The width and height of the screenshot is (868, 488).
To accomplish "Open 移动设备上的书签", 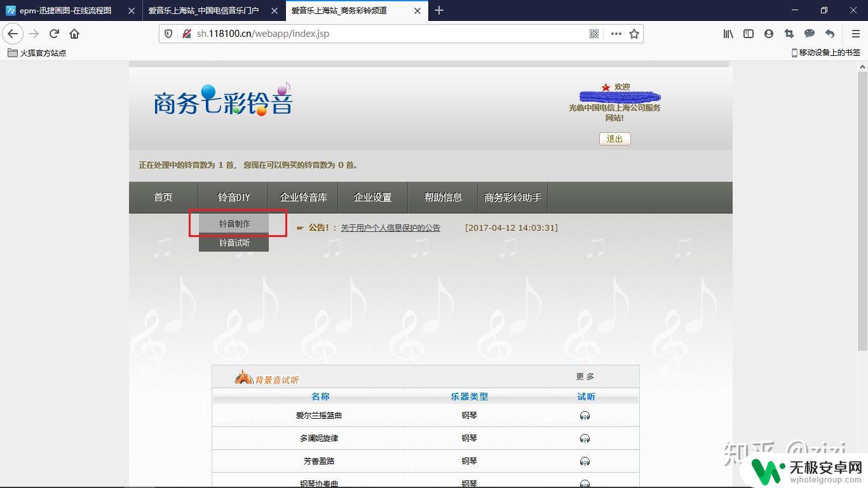I will 825,53.
